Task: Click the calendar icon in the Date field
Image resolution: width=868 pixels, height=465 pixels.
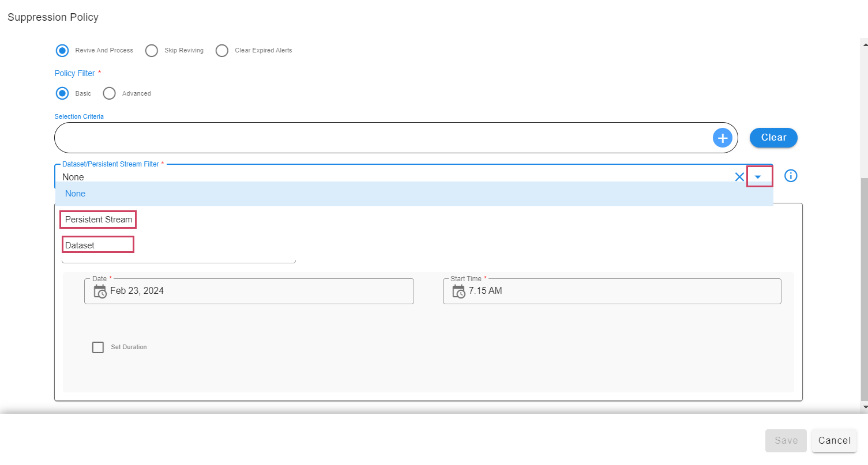Action: click(100, 291)
